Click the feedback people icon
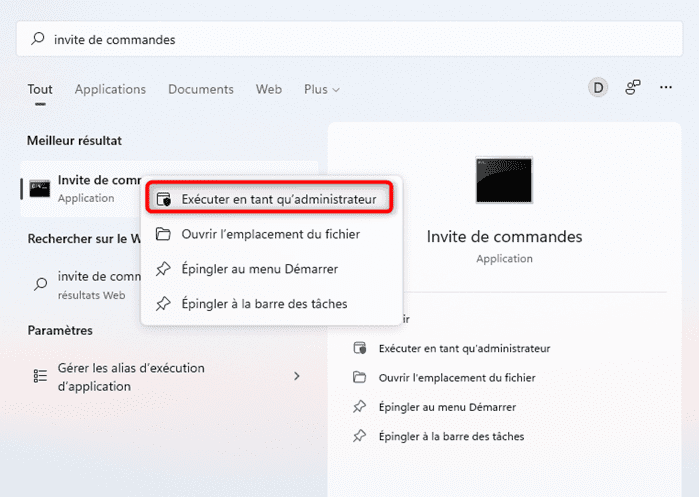 pos(632,87)
